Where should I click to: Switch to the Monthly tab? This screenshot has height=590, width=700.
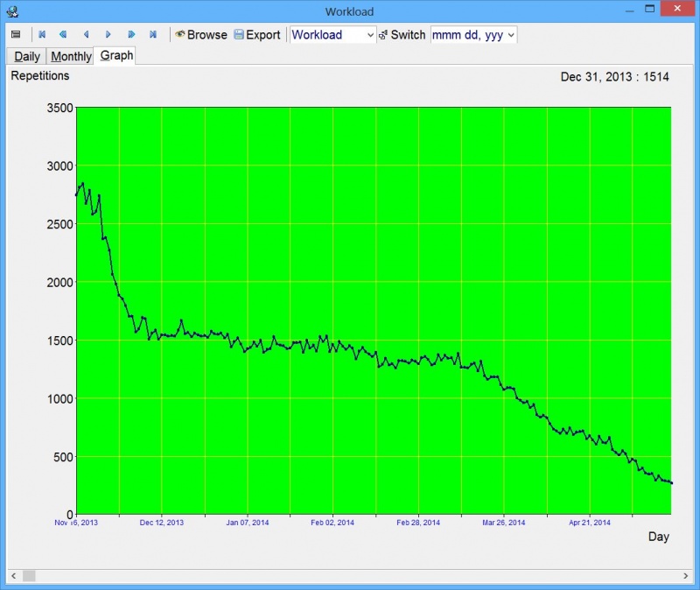point(70,56)
